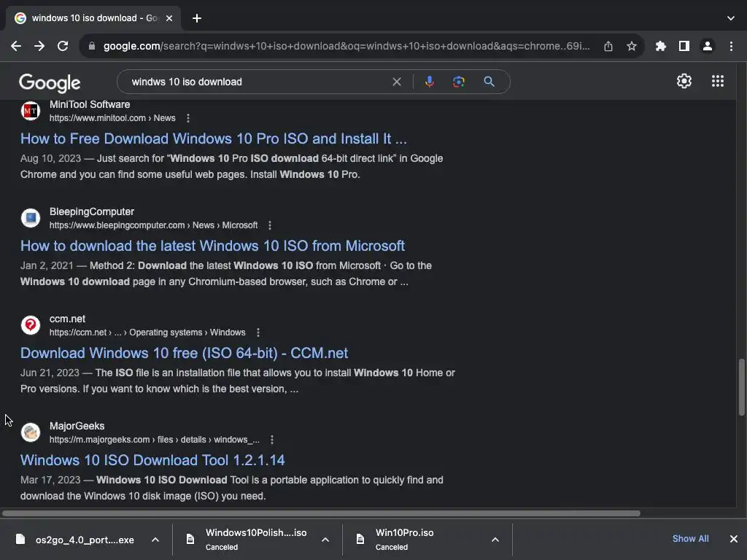Search by image with Google Lens

(458, 82)
